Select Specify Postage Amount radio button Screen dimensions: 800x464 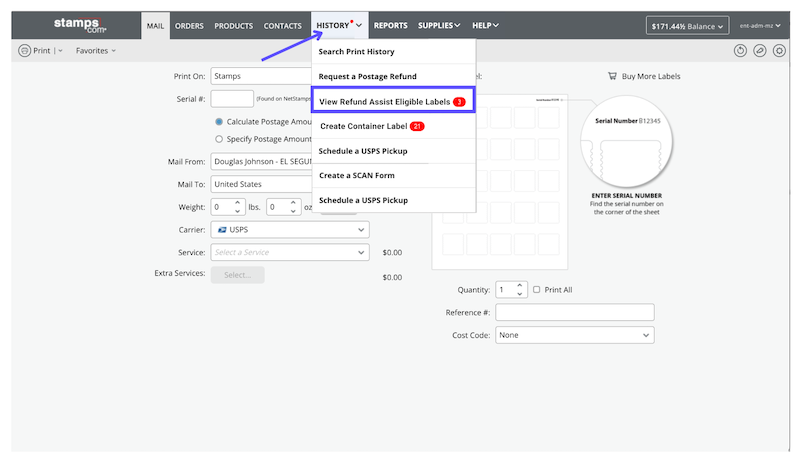coord(219,139)
